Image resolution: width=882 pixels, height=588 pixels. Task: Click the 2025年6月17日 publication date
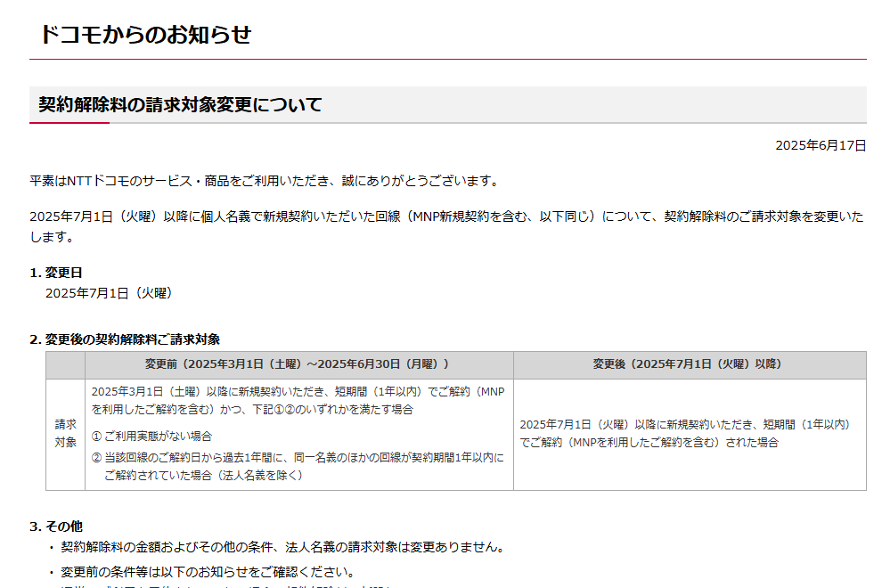click(821, 145)
